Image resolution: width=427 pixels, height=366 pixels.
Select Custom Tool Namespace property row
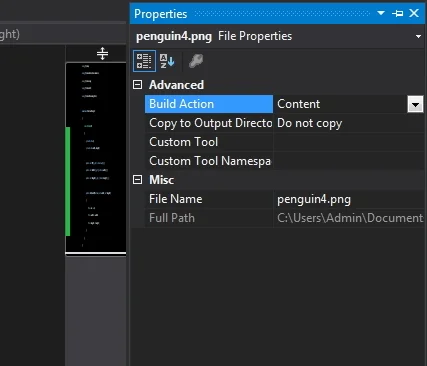coord(209,161)
